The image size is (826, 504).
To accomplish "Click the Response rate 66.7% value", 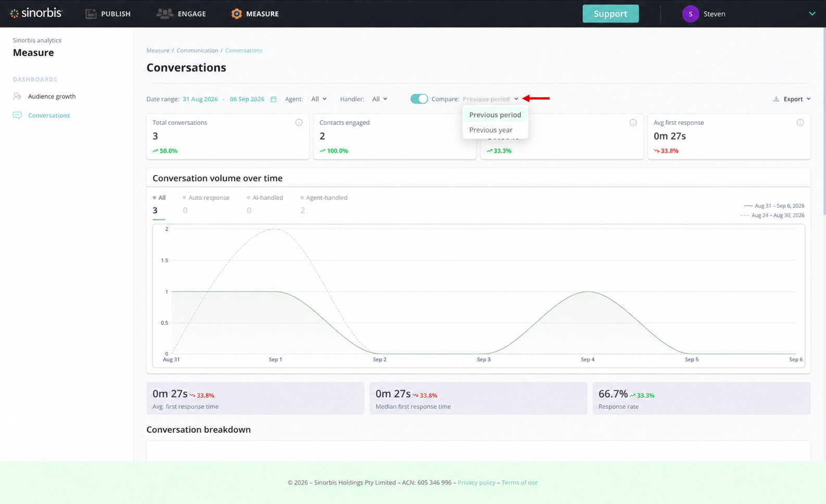I will coord(613,394).
